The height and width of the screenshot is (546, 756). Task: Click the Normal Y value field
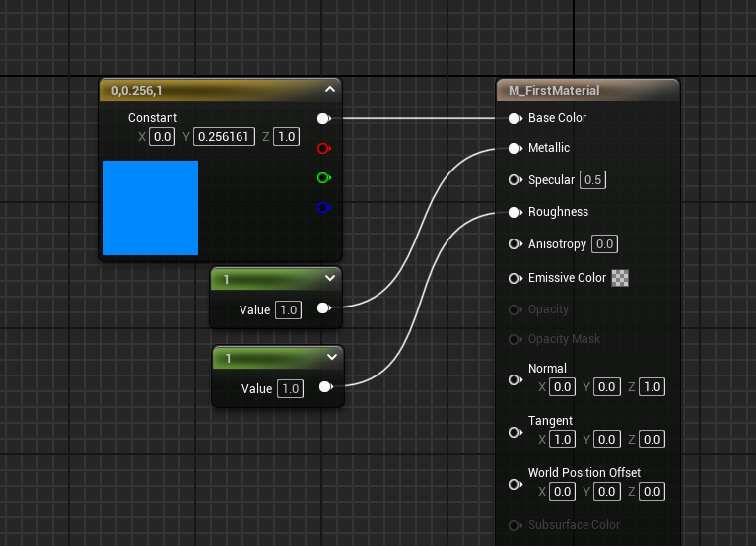coord(606,387)
